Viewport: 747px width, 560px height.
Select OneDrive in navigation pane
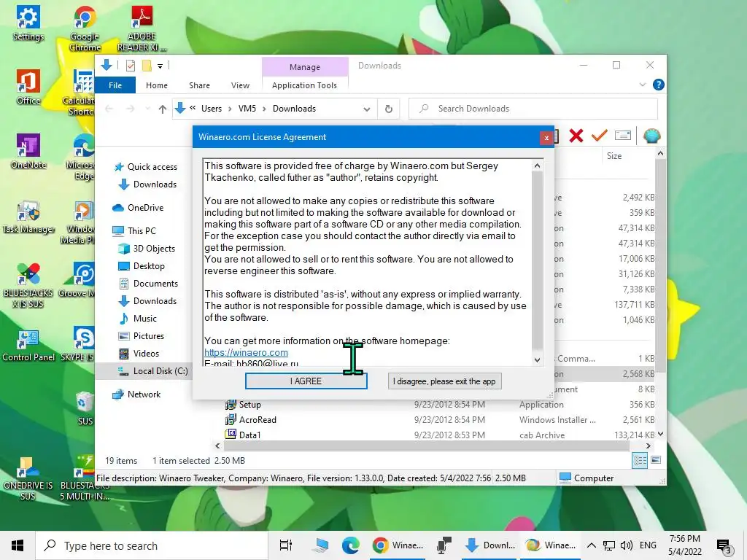(145, 208)
